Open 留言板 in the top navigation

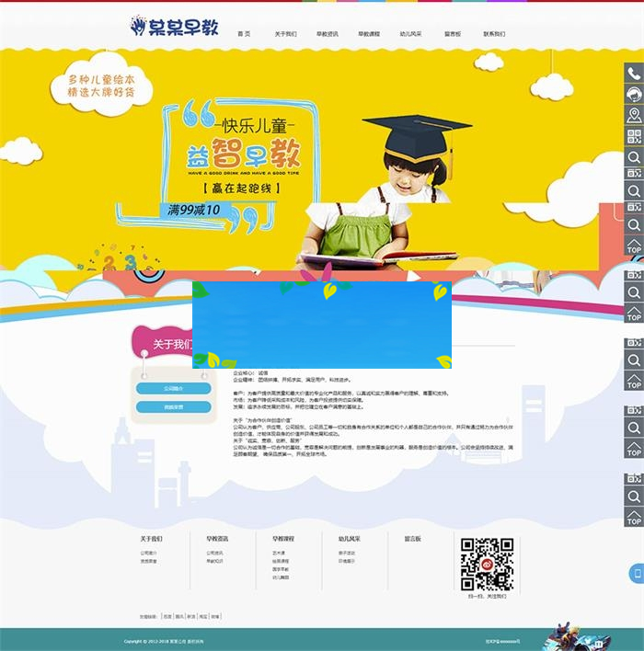pos(452,33)
